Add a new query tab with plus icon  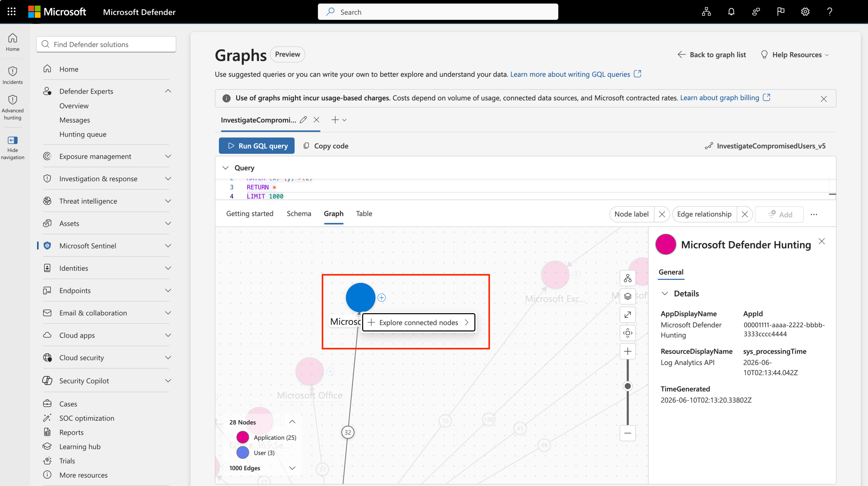tap(335, 120)
